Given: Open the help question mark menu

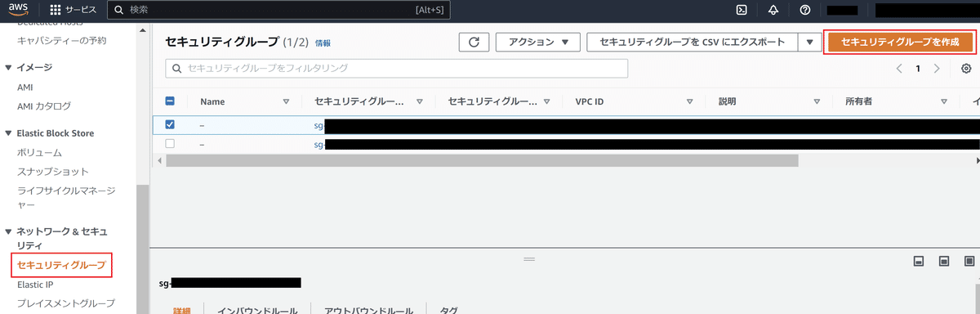Looking at the screenshot, I should pos(805,10).
